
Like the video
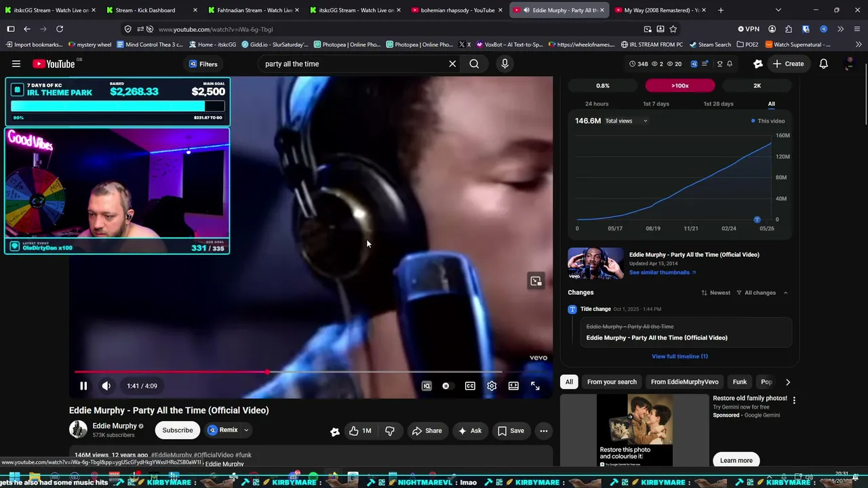360,430
